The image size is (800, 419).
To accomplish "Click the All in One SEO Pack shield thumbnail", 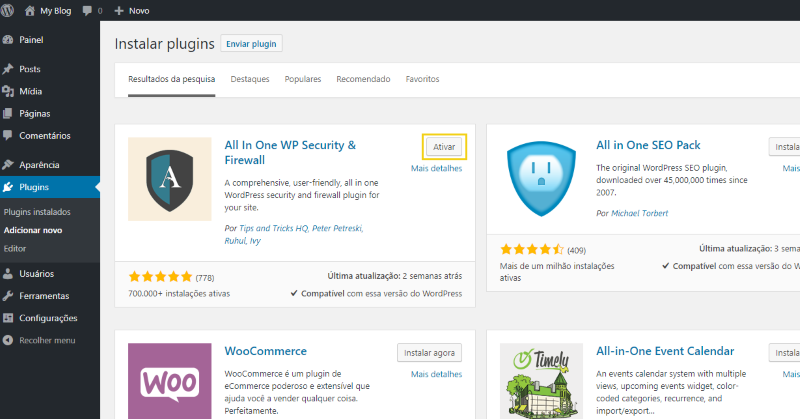I will 541,179.
